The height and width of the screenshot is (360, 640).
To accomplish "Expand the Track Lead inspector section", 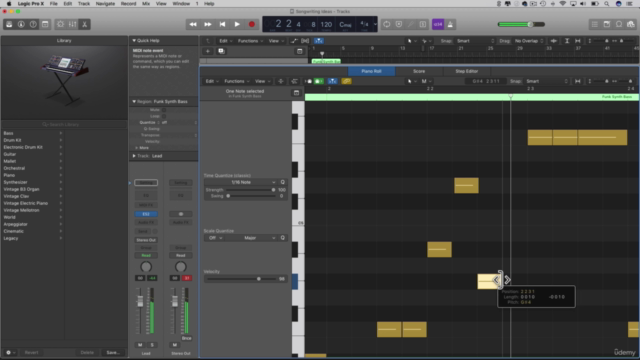I will click(x=134, y=156).
